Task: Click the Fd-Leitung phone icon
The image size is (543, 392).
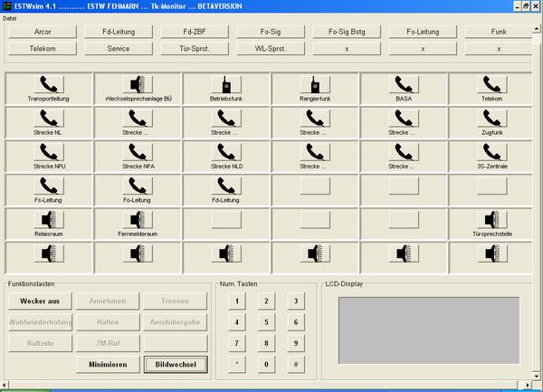Action: click(x=225, y=185)
